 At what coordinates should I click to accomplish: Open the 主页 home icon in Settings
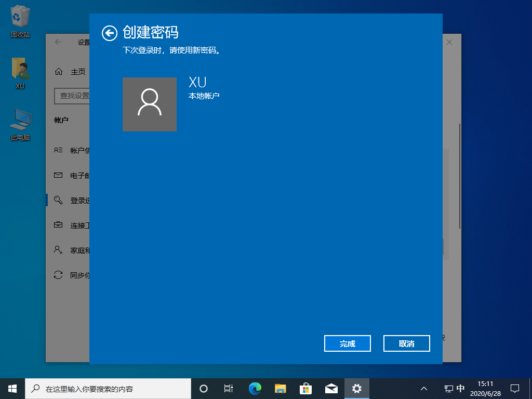(x=58, y=72)
